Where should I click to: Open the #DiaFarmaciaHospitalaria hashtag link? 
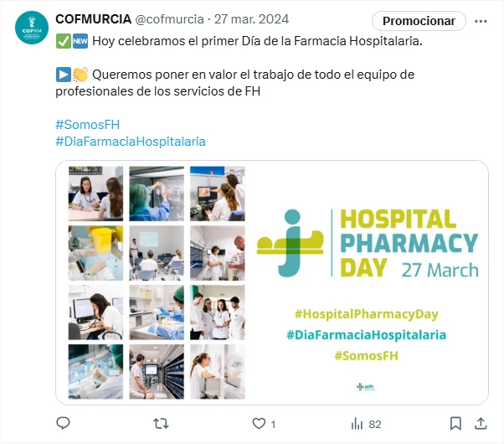[x=131, y=142]
